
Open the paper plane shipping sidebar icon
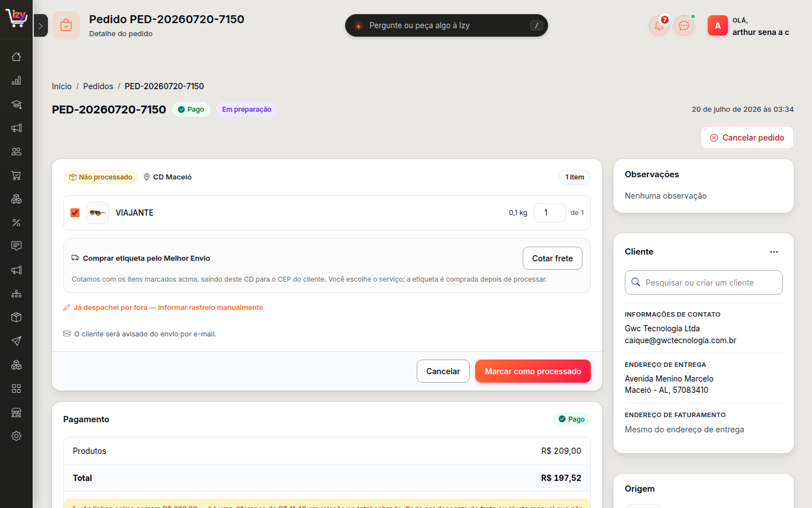[16, 341]
